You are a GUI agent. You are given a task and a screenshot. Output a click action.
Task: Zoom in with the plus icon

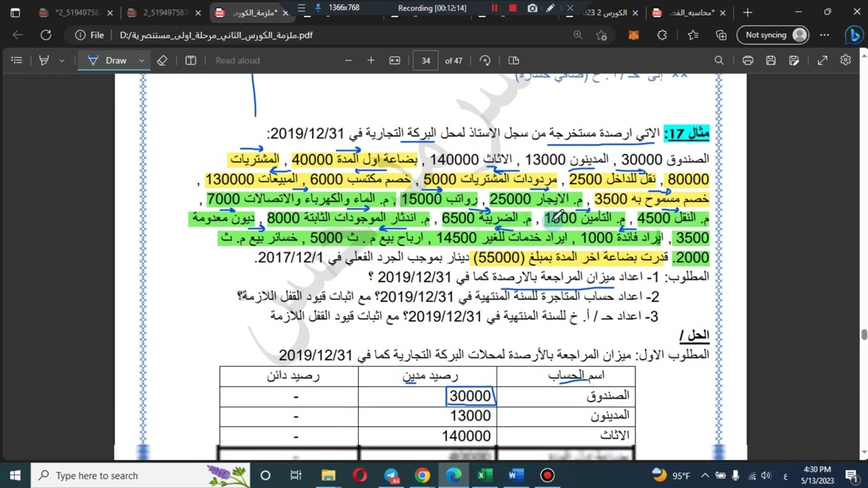(371, 60)
